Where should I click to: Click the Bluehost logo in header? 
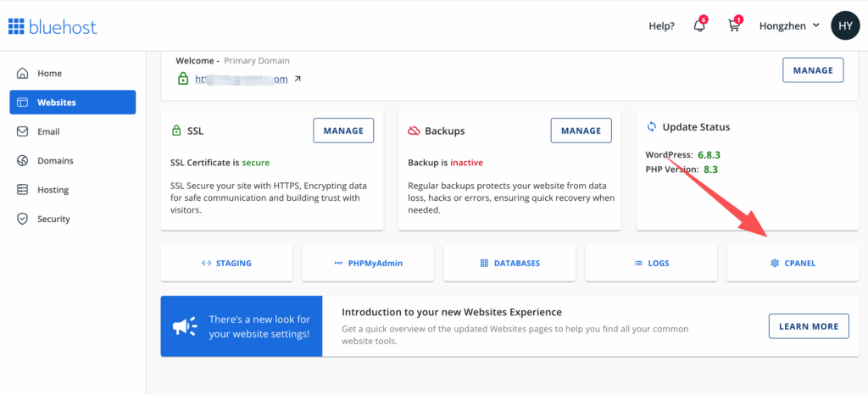pos(53,26)
